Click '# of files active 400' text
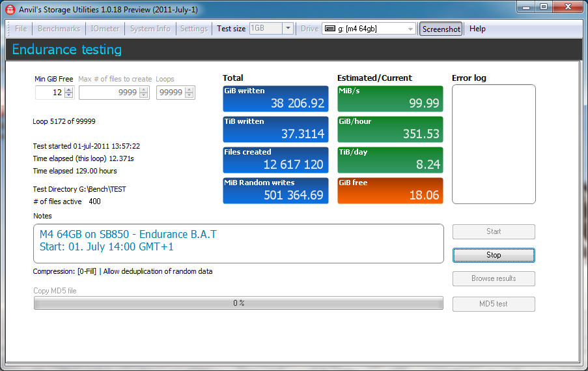The width and height of the screenshot is (588, 371). click(x=67, y=201)
